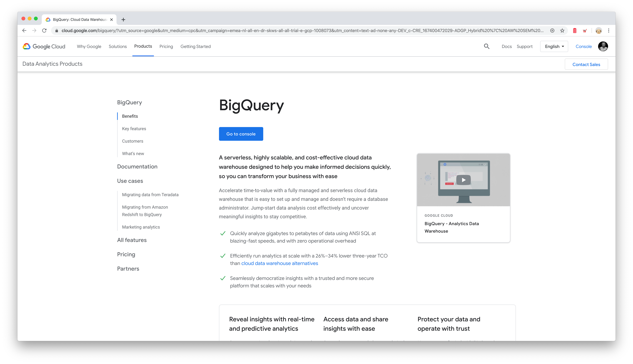Screen dimensions: 633x364
Task: Open the English language dropdown
Action: point(554,47)
